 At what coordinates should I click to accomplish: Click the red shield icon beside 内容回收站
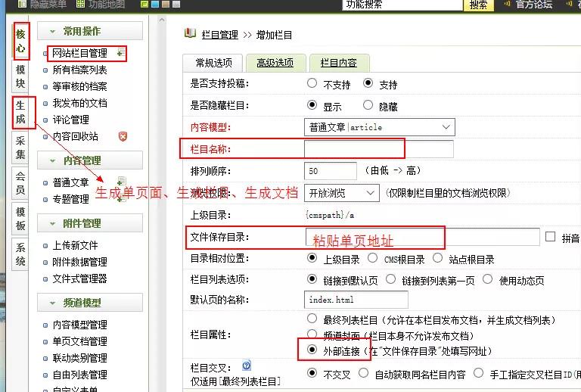[x=123, y=136]
